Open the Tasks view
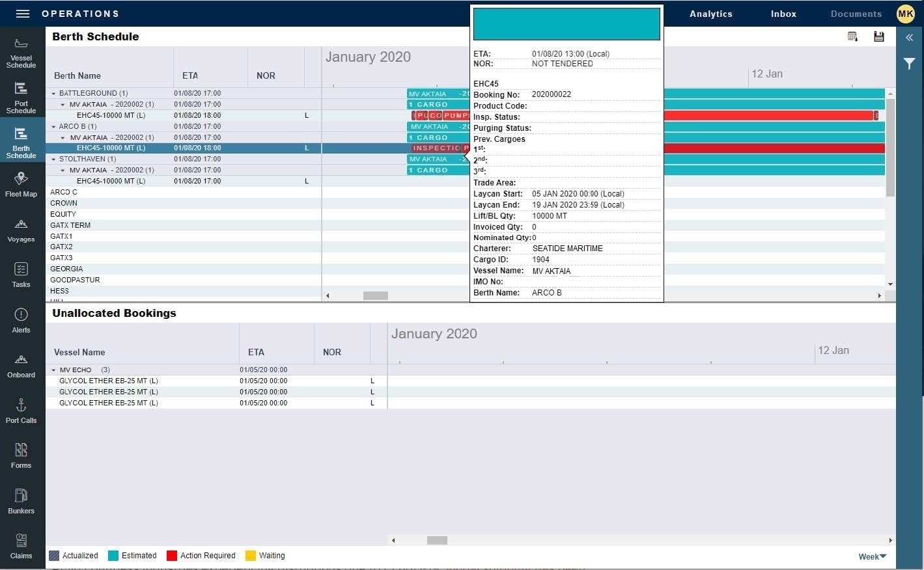 click(21, 274)
